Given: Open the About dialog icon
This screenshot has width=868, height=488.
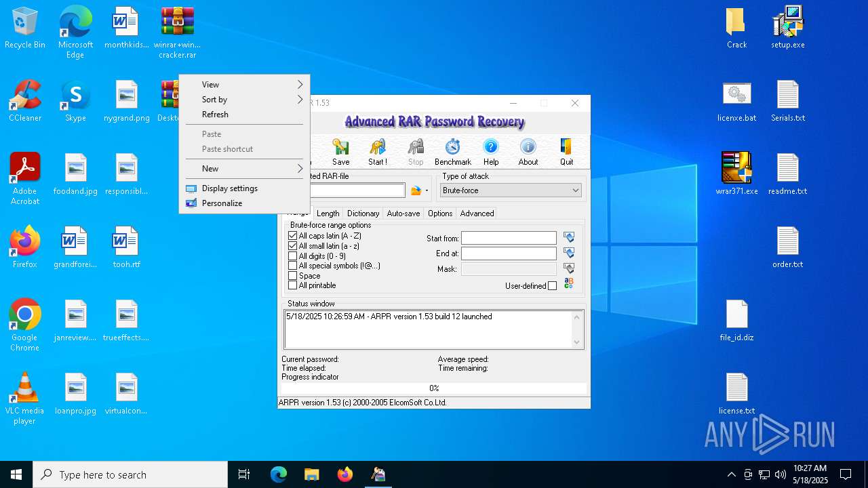Looking at the screenshot, I should click(528, 152).
